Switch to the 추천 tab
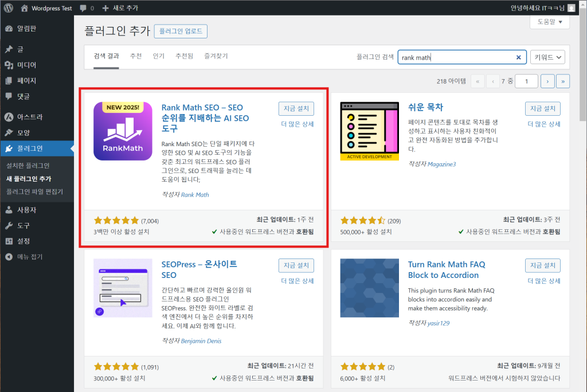Screen dimensions: 587x392 [136, 56]
